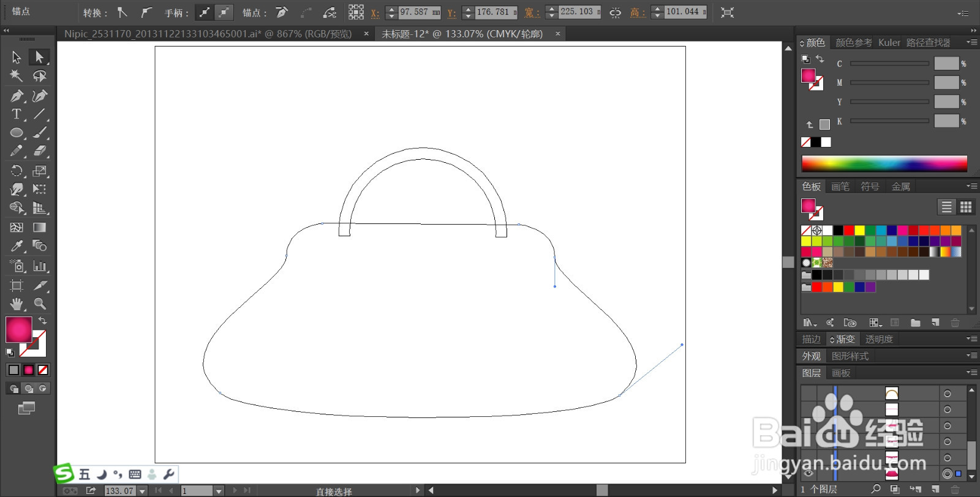This screenshot has width=980, height=497.
Task: Switch Swatches panel to list view
Action: coord(946,207)
